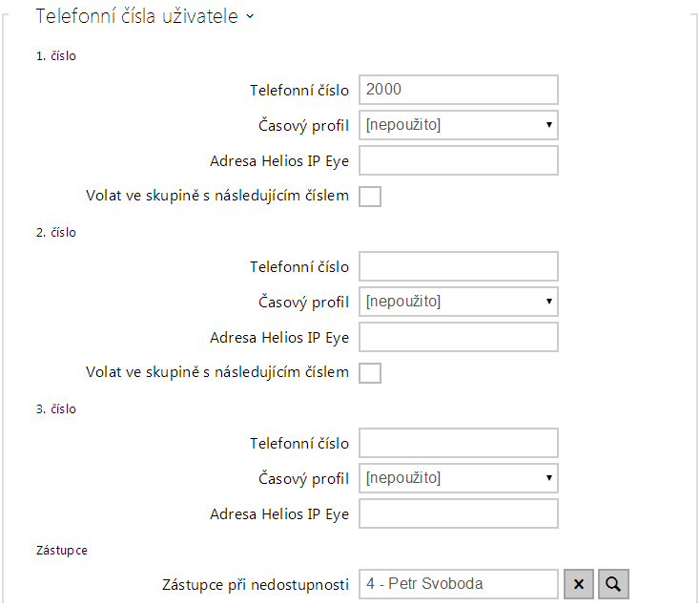The width and height of the screenshot is (700, 607).
Task: Open Časový profil dropdown for 1. číslo
Action: [x=459, y=125]
